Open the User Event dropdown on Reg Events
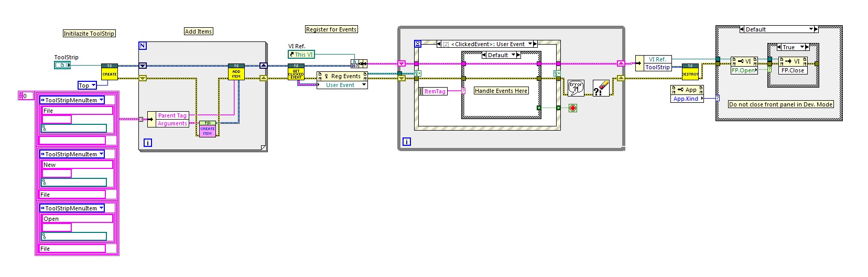This screenshot has width=868, height=277. 364,85
